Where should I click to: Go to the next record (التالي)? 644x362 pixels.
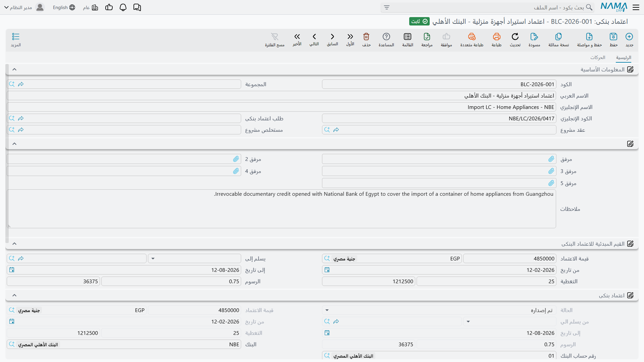pos(314,39)
